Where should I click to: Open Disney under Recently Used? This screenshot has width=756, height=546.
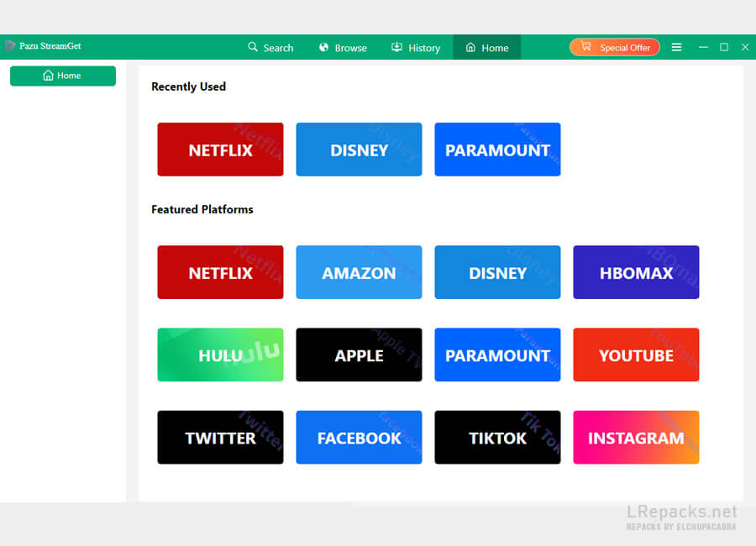pos(360,150)
